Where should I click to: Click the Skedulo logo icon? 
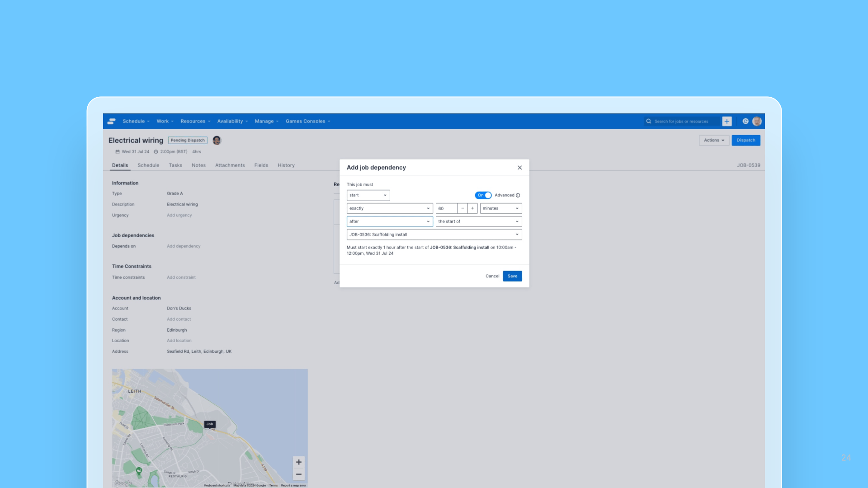(x=111, y=121)
